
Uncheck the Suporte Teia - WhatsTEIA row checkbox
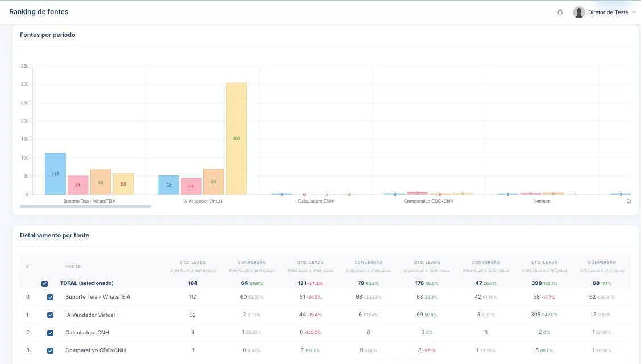(50, 298)
